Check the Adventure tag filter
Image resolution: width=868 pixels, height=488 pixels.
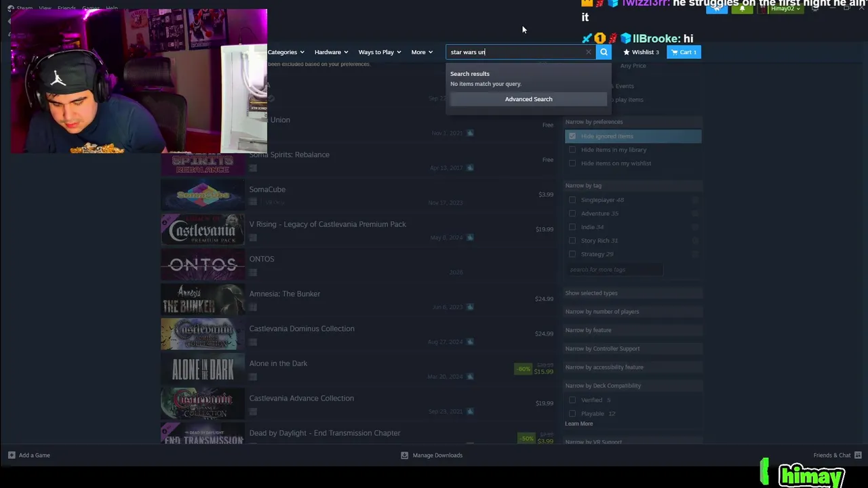pyautogui.click(x=572, y=213)
